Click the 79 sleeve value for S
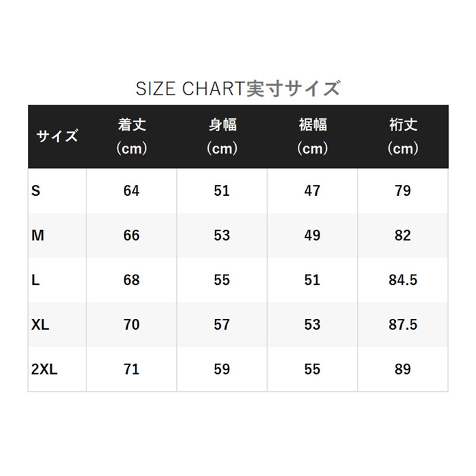This screenshot has height=476, width=476. pos(403,190)
